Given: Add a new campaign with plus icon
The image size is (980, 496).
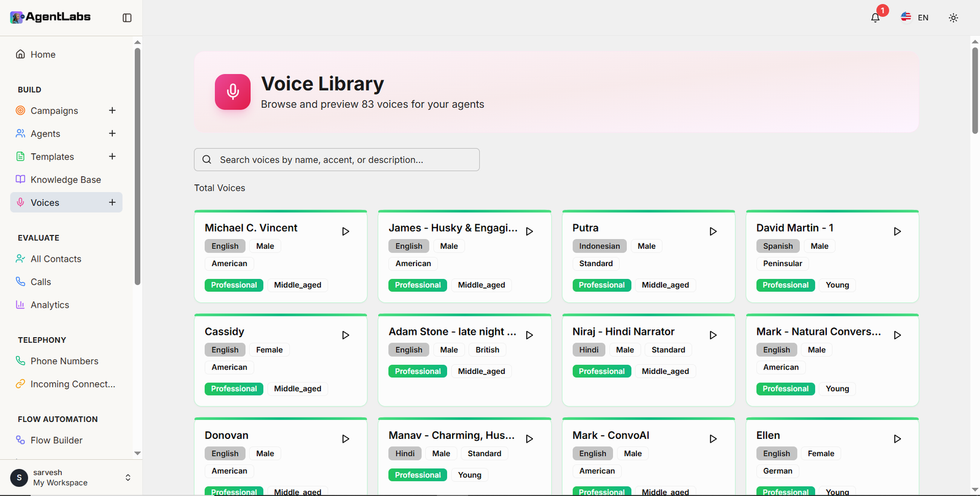Looking at the screenshot, I should (x=112, y=110).
